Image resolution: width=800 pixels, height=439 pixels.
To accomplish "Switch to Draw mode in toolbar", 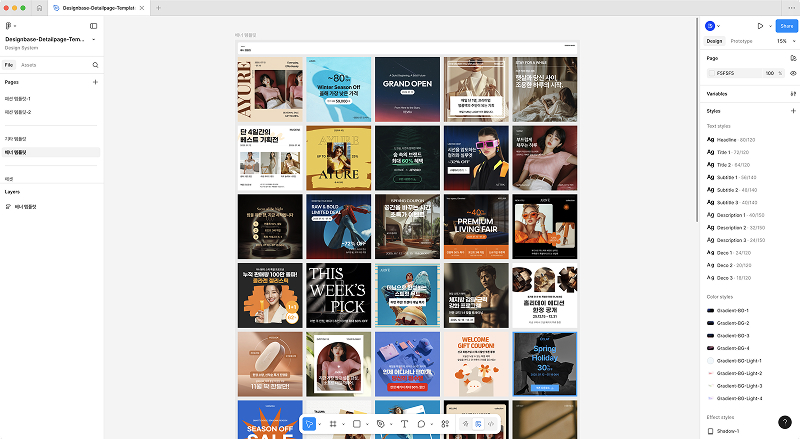I will [x=465, y=424].
